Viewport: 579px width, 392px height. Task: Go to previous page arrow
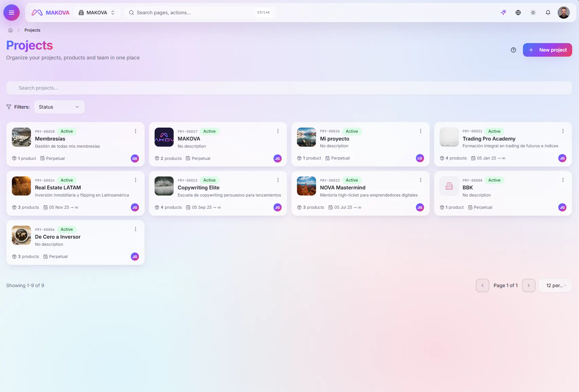(482, 285)
